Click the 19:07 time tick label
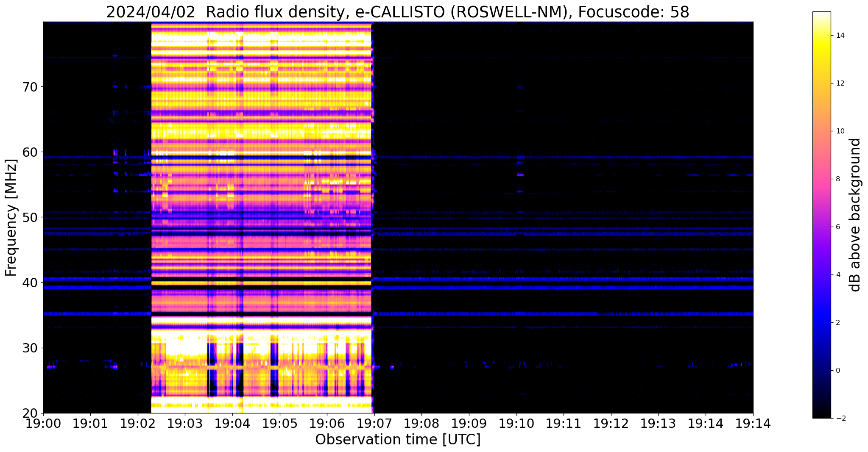This screenshot has width=868, height=452. (x=374, y=423)
